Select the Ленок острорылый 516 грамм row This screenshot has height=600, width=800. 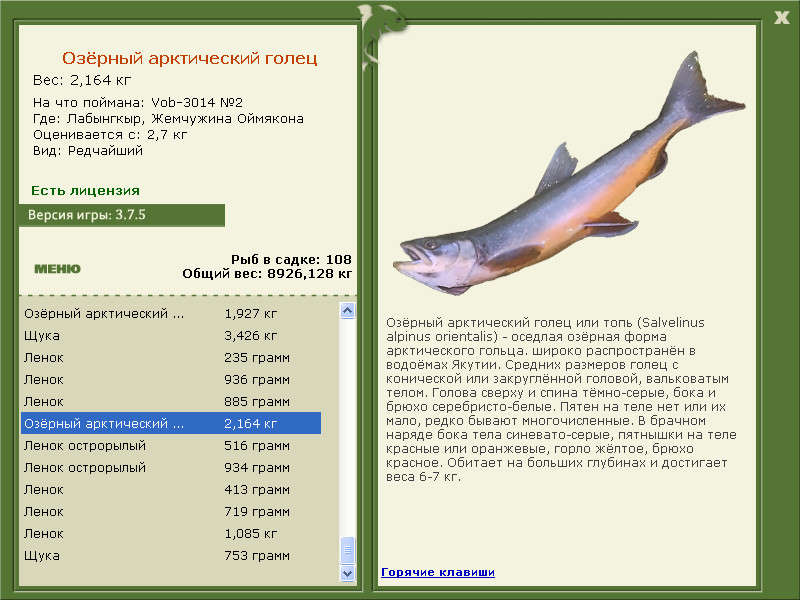pos(171,445)
